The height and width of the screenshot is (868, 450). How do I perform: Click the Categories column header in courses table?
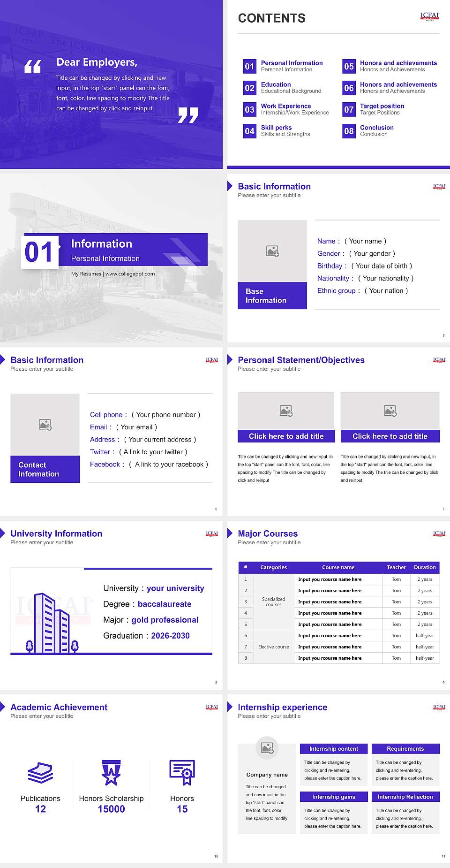[274, 567]
